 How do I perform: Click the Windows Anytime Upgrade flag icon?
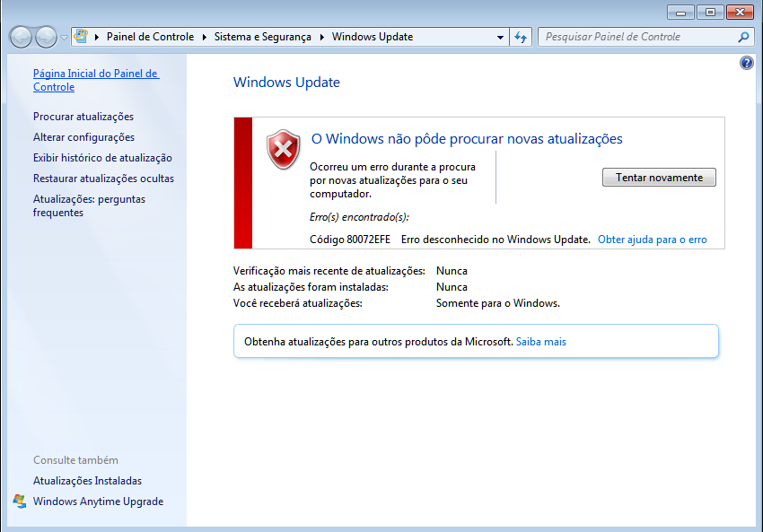pyautogui.click(x=20, y=501)
